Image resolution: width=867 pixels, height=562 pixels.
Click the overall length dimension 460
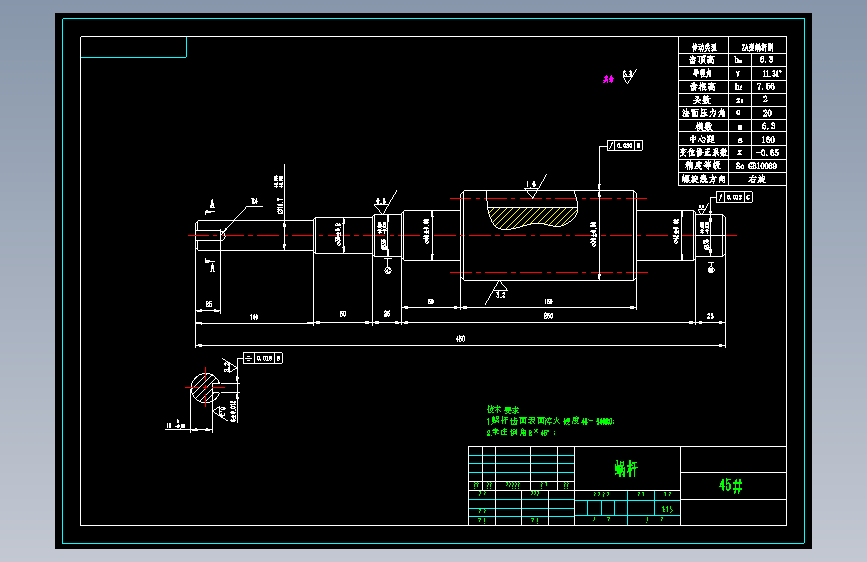click(x=461, y=339)
